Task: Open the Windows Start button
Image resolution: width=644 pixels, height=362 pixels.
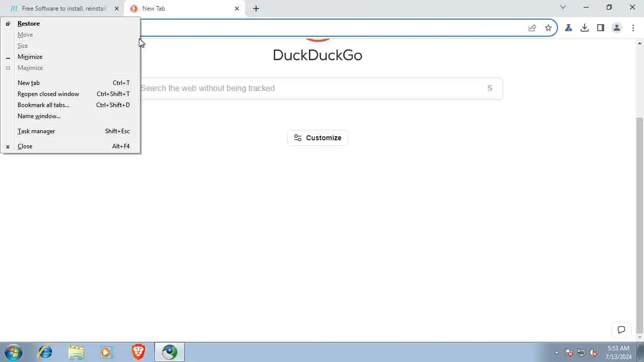Action: [x=13, y=352]
